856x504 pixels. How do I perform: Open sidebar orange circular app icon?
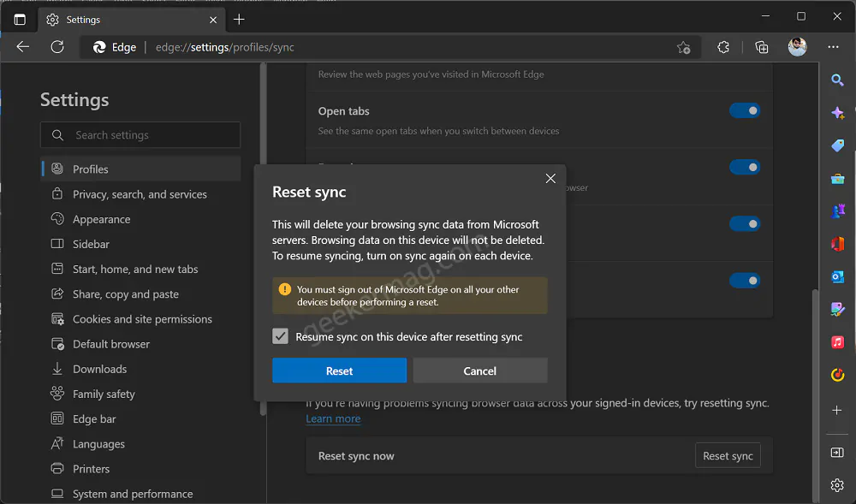pyautogui.click(x=837, y=375)
